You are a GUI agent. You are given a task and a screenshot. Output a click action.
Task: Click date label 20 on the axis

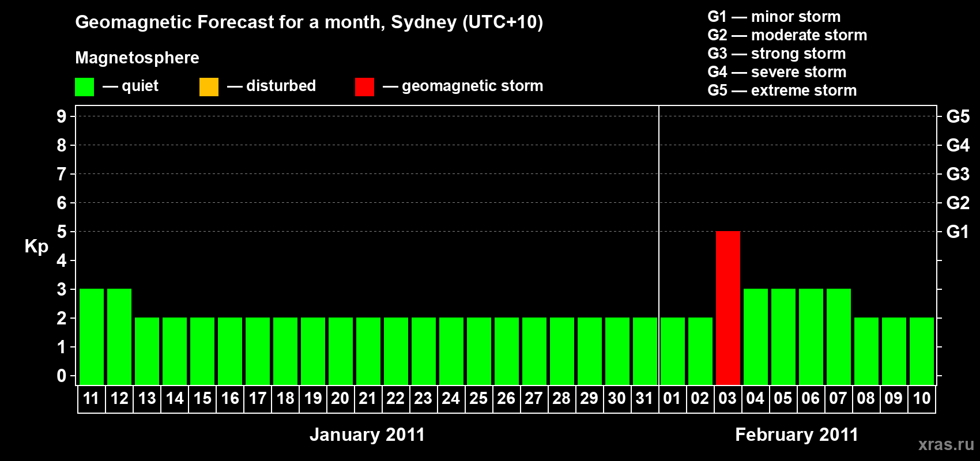pos(340,398)
